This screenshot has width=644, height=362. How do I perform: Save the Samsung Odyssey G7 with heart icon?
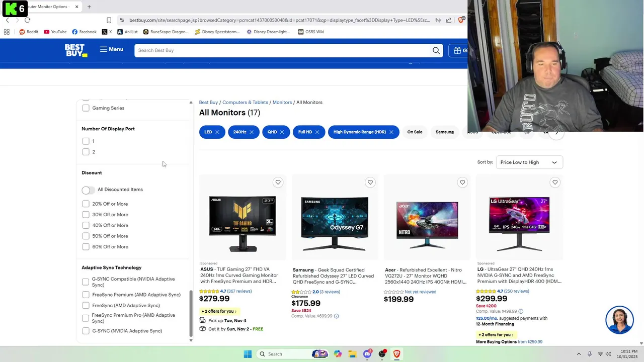[x=370, y=183]
